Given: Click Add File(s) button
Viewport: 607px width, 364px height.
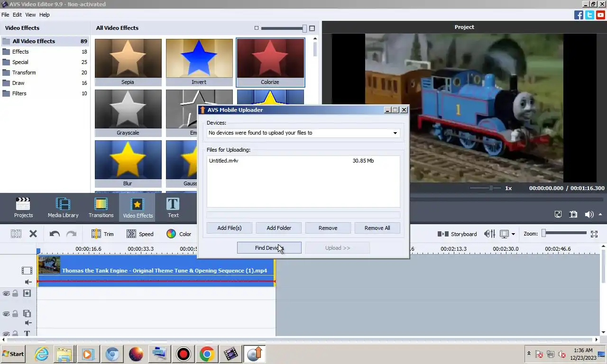Looking at the screenshot, I should [x=230, y=228].
